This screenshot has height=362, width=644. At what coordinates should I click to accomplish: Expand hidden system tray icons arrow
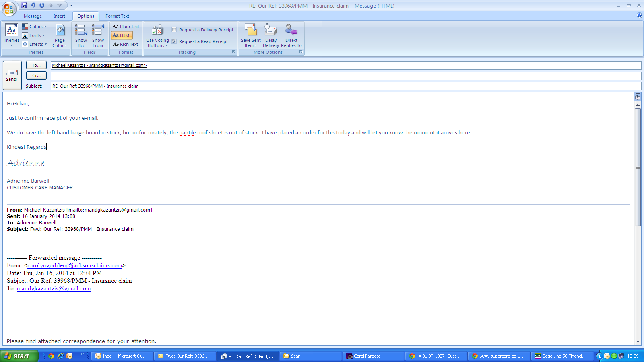click(599, 356)
